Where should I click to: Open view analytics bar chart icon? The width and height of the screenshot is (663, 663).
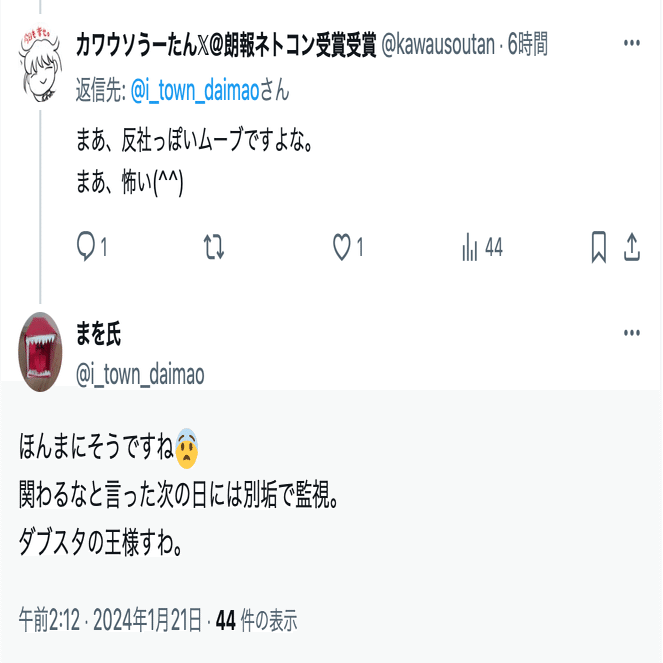click(x=470, y=247)
